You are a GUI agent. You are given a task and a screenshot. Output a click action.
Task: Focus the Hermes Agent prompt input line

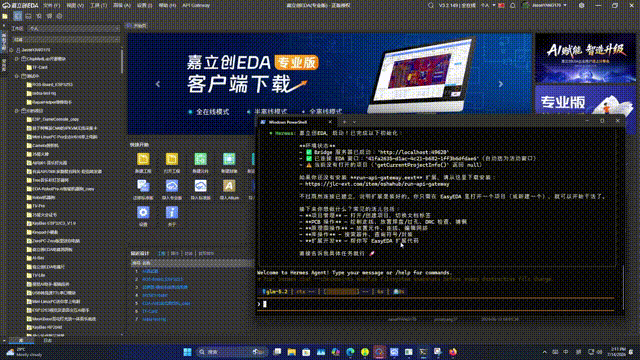click(436, 304)
